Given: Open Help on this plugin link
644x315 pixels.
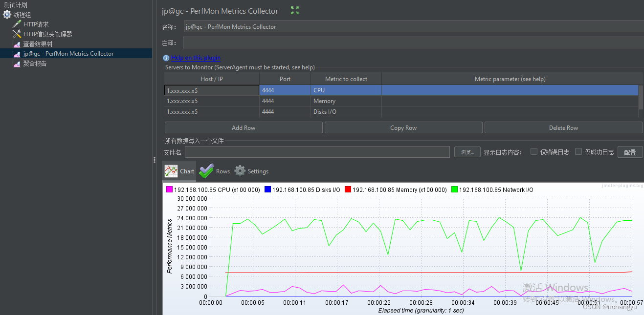Looking at the screenshot, I should pos(196,58).
